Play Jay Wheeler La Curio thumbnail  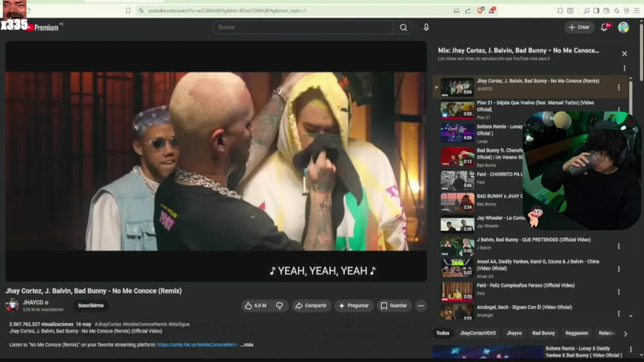click(x=457, y=224)
